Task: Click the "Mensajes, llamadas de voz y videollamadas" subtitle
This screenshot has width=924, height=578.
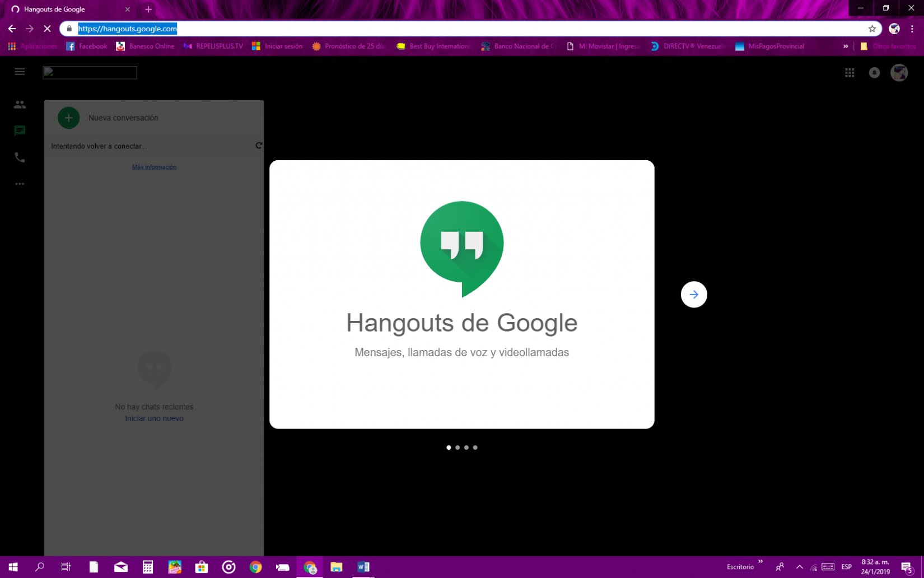Action: (462, 352)
